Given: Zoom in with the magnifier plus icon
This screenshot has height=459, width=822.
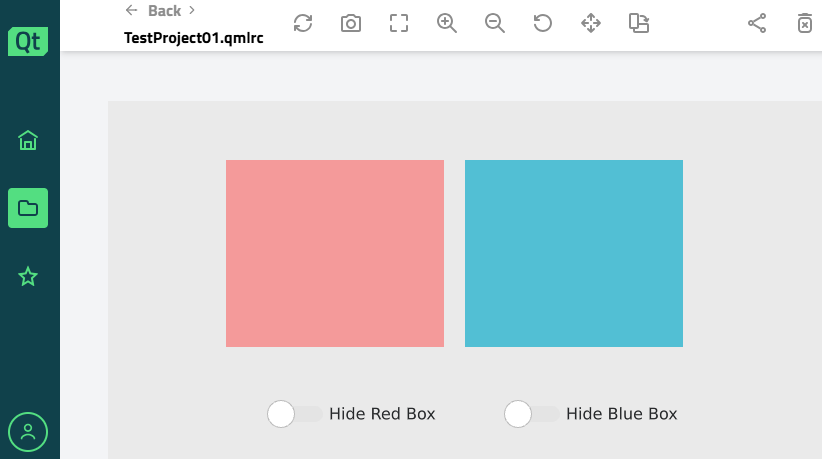Looking at the screenshot, I should pyautogui.click(x=447, y=23).
